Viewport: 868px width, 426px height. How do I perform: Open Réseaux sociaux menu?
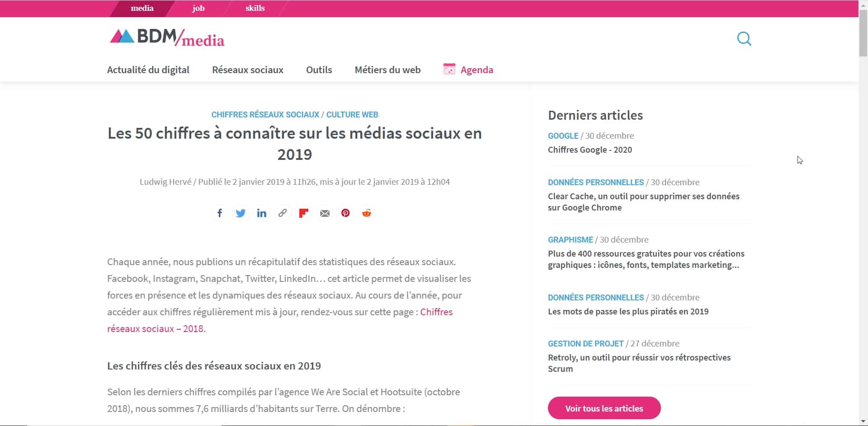(248, 70)
